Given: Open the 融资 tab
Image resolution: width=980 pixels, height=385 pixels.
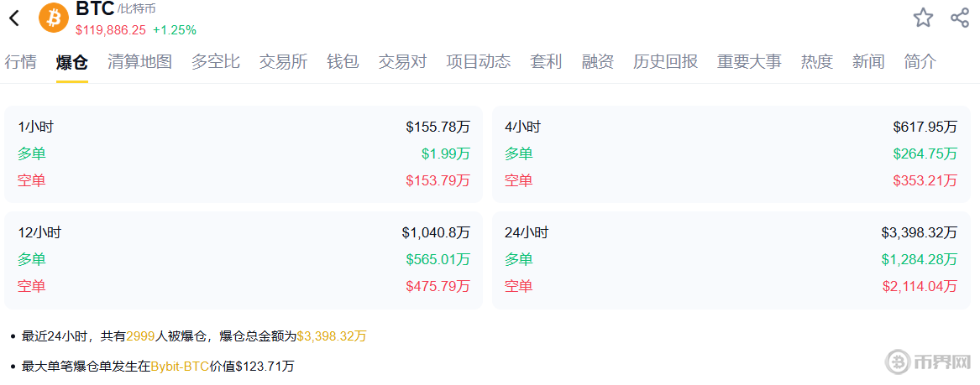Looking at the screenshot, I should [x=597, y=61].
